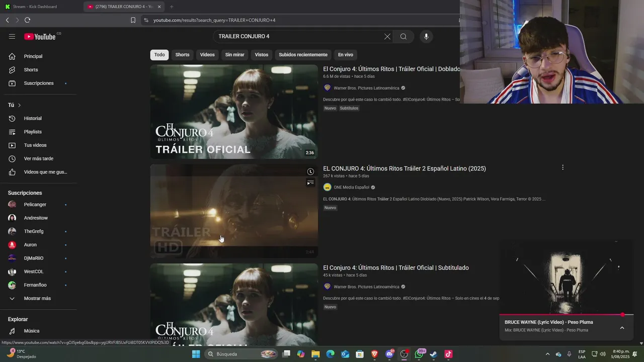This screenshot has width=644, height=362.
Task: Open File Explorer from the taskbar
Action: point(315,354)
